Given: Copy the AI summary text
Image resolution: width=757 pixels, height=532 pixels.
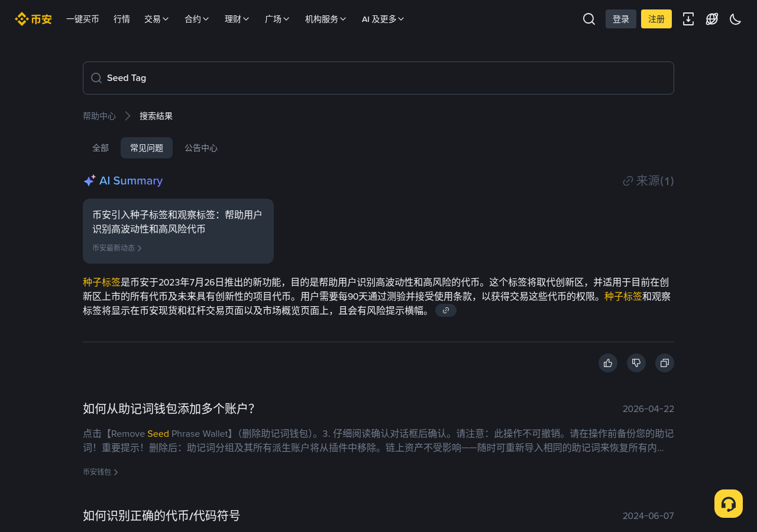Looking at the screenshot, I should coord(665,363).
